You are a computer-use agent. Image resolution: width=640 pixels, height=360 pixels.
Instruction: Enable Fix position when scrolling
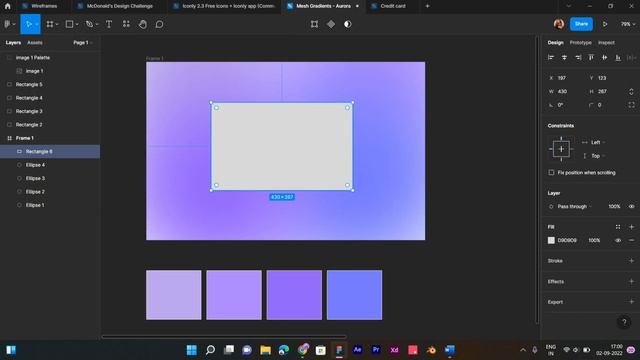[x=551, y=173]
